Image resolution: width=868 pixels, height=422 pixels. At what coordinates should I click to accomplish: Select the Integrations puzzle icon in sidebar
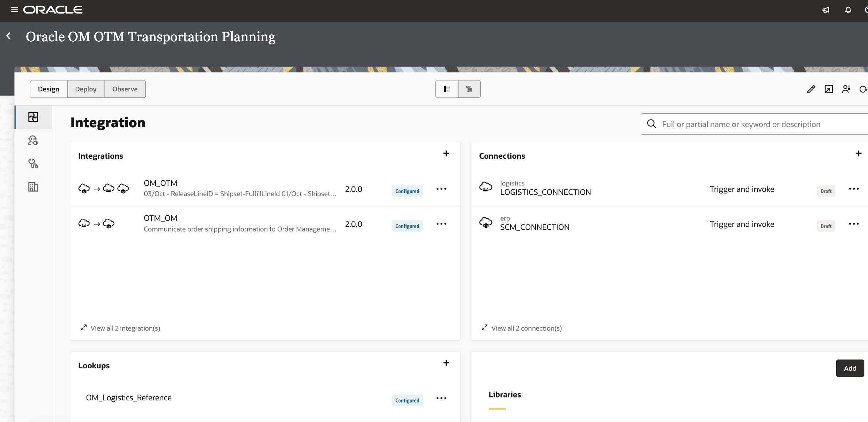33,117
